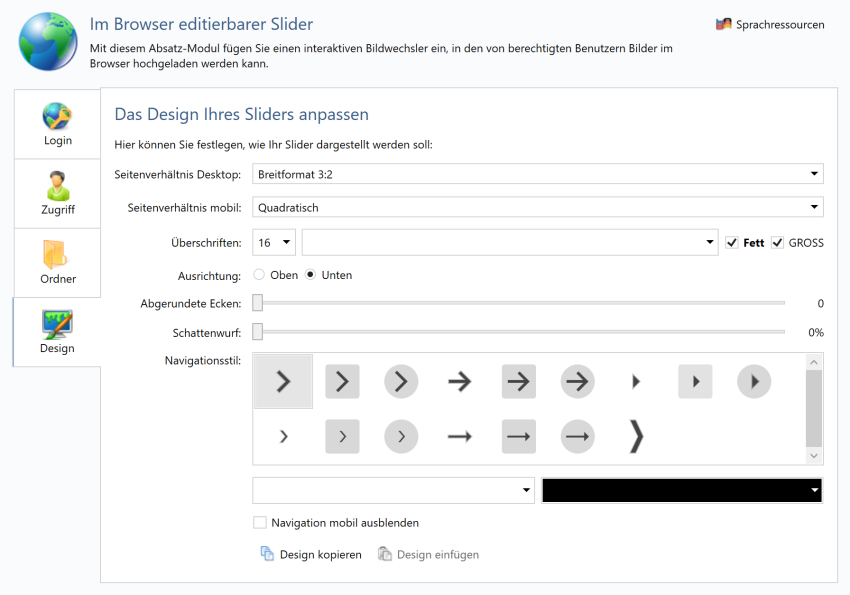
Task: Disable the GROSS checkbox
Action: coord(777,242)
